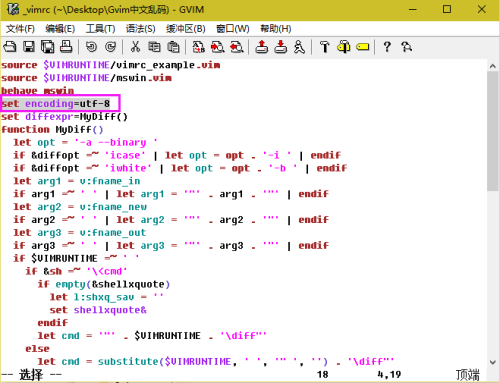Image resolution: width=500 pixels, height=383 pixels.
Task: Click the Cut scissors icon
Action: [x=135, y=47]
